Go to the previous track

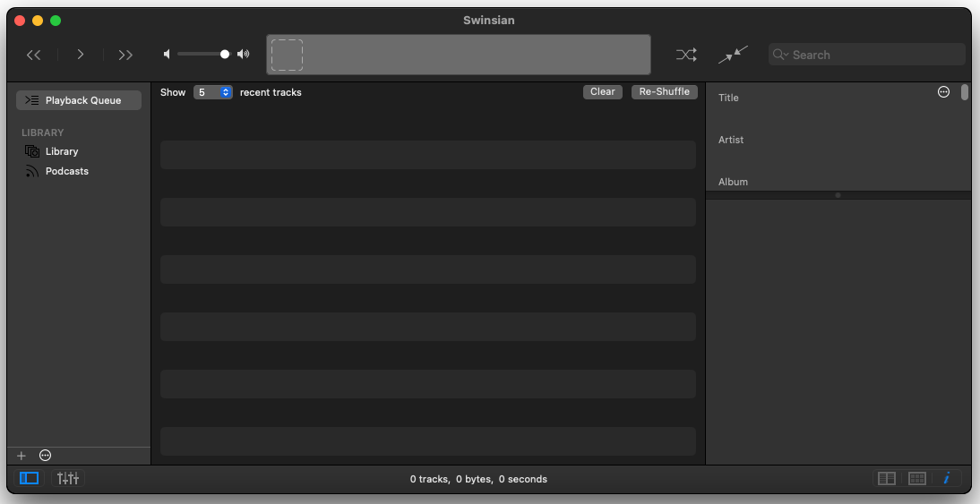coord(34,55)
